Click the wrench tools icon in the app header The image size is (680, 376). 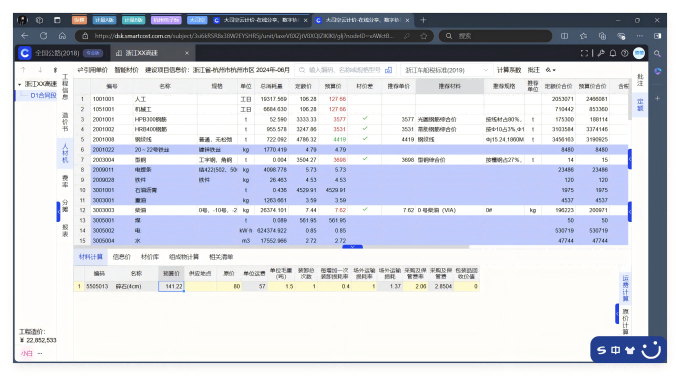pos(601,53)
